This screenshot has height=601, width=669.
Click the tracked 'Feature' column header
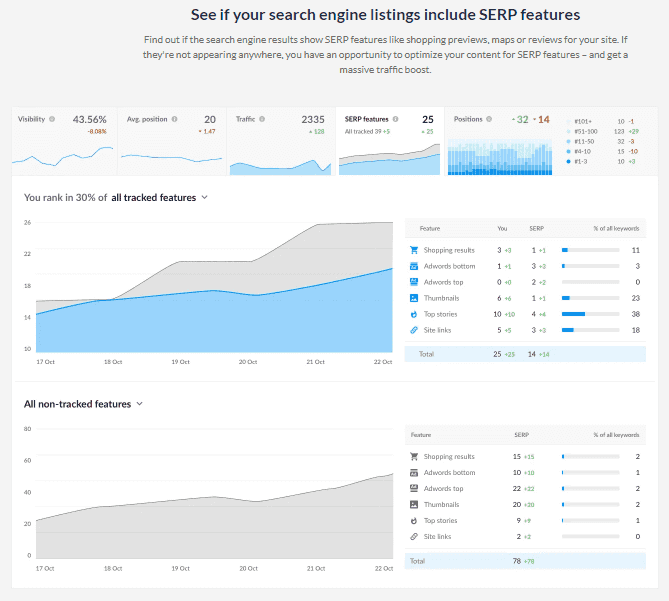(430, 229)
